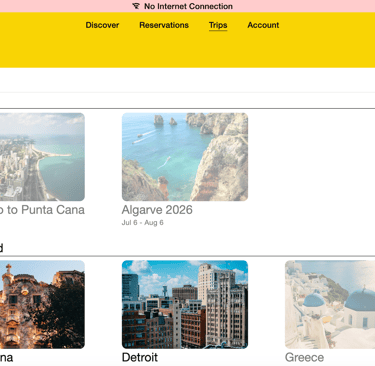The image size is (375, 366).
Task: Go to the Reservations tab
Action: [x=164, y=25]
